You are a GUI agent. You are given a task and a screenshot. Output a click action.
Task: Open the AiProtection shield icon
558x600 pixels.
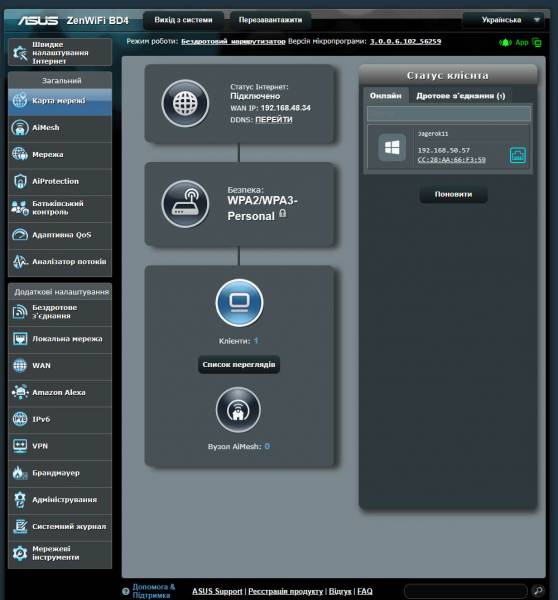[20, 181]
